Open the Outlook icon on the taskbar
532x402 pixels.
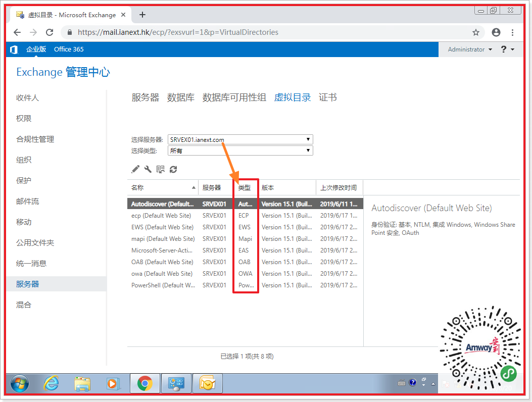click(x=208, y=383)
